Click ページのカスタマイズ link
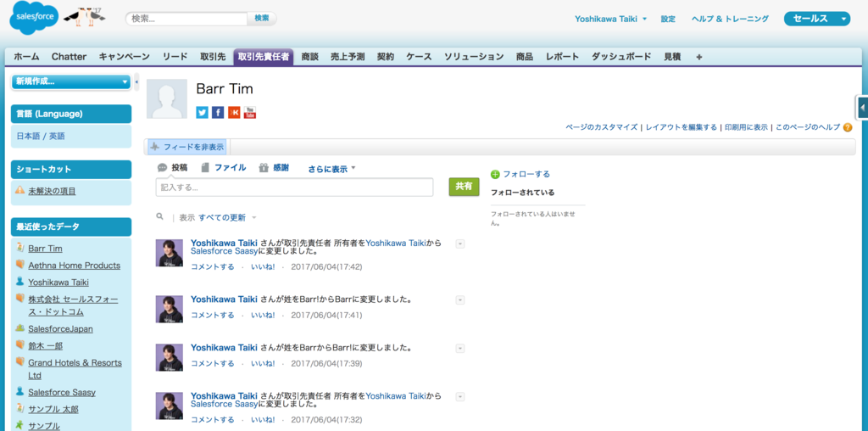The image size is (868, 431). pos(602,127)
